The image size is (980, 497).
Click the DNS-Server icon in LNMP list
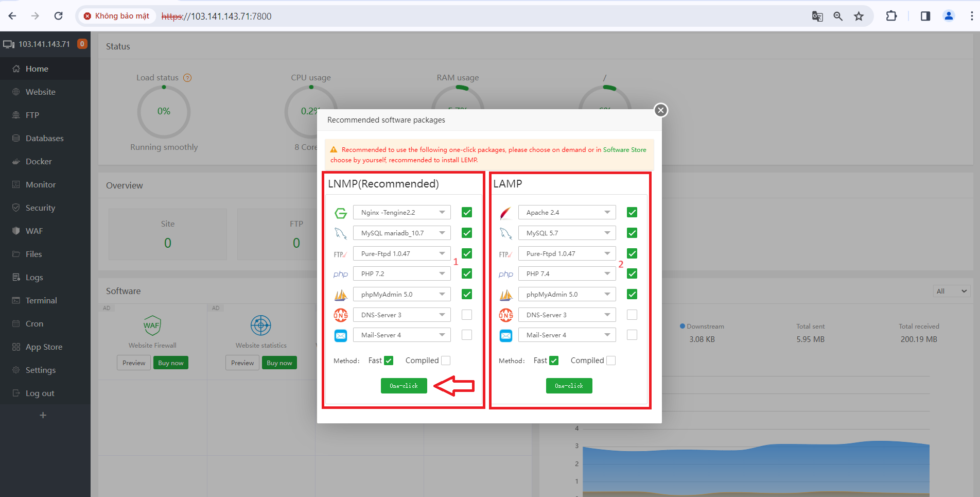[340, 315]
